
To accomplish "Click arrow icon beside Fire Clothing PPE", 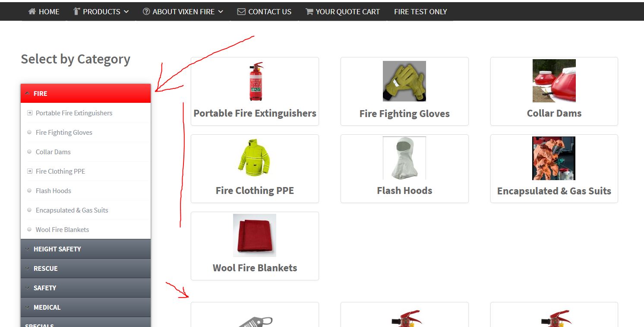I will (30, 171).
